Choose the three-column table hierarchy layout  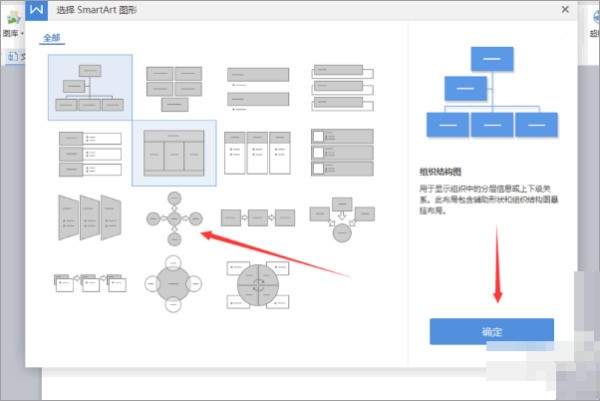(173, 153)
